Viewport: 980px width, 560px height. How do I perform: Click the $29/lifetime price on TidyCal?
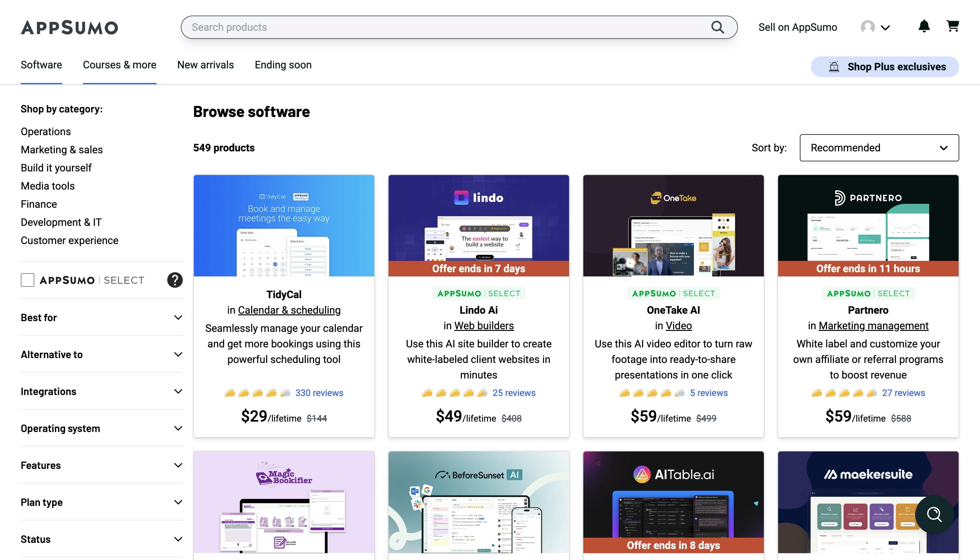pyautogui.click(x=271, y=416)
